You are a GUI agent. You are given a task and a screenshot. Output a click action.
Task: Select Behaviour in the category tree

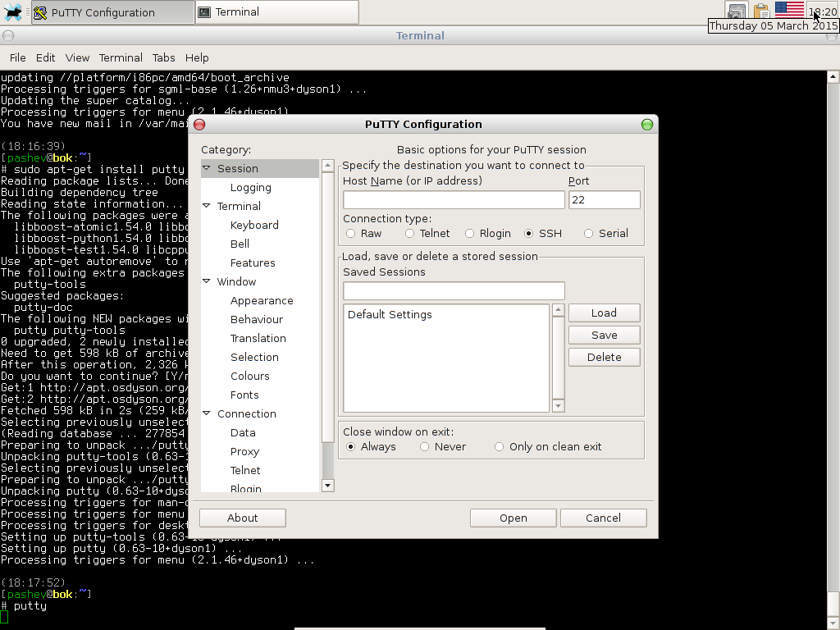point(257,319)
